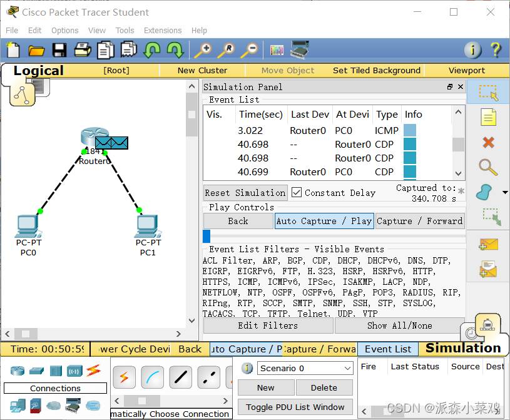Click Auto Capture / Play in panel
Viewport: 510px width, 420px height.
tap(324, 221)
